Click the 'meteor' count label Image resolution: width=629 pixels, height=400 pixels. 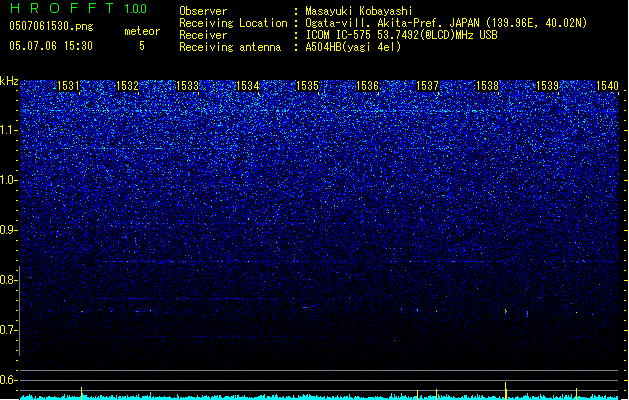pos(142,31)
